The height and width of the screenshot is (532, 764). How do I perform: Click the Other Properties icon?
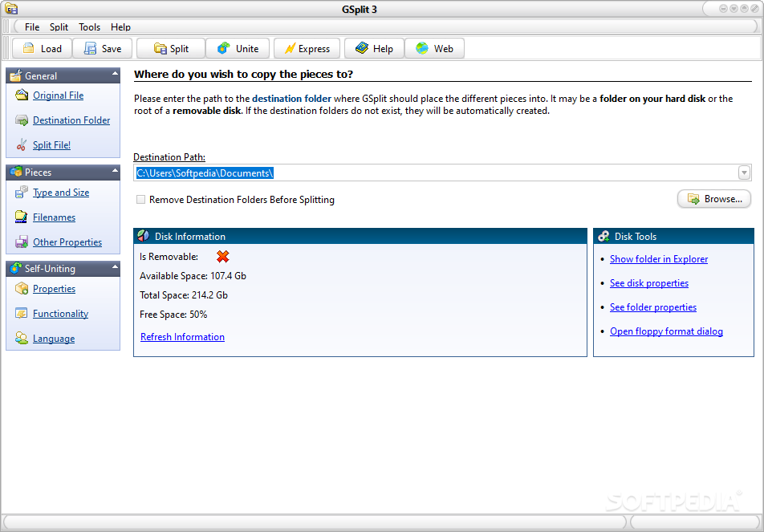point(22,242)
